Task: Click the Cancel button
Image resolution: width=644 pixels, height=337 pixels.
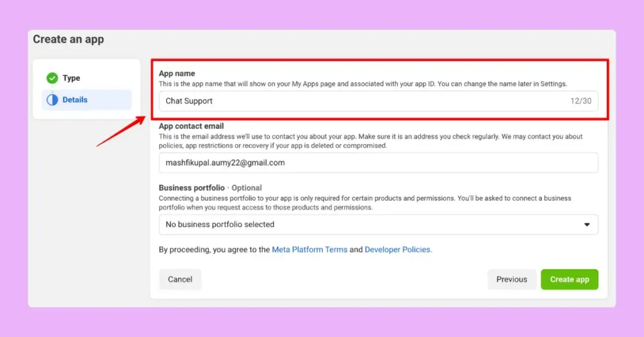Action: click(180, 280)
